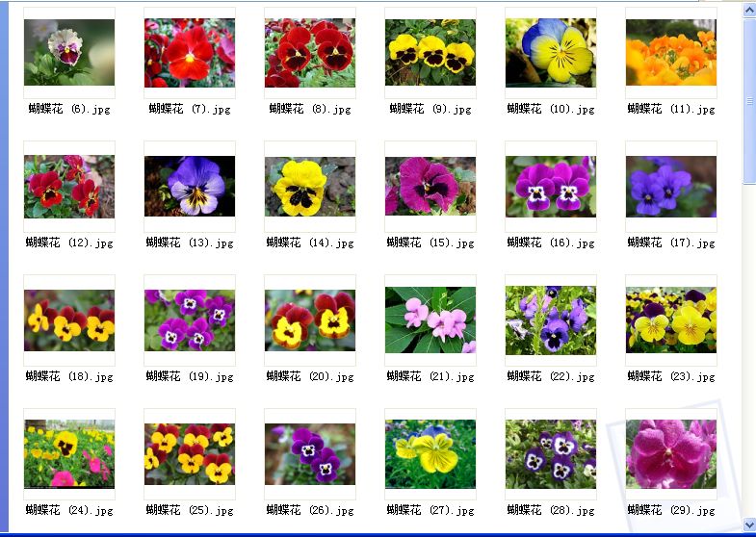Image resolution: width=756 pixels, height=537 pixels.
Task: Select thumbnail of 蝴蝶花 (26).jpg
Action: (x=310, y=454)
